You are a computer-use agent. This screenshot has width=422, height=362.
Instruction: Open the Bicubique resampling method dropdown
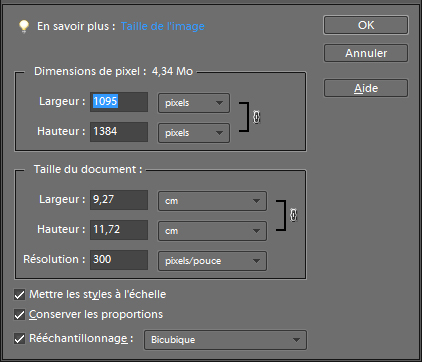tap(225, 340)
